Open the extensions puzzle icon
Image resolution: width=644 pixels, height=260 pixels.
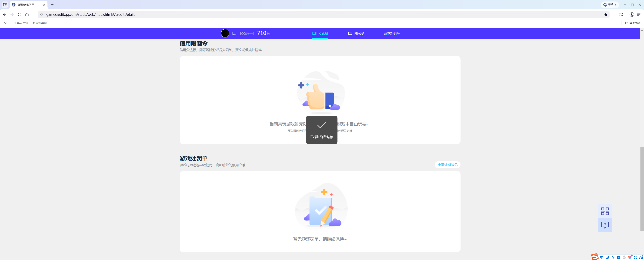621,14
